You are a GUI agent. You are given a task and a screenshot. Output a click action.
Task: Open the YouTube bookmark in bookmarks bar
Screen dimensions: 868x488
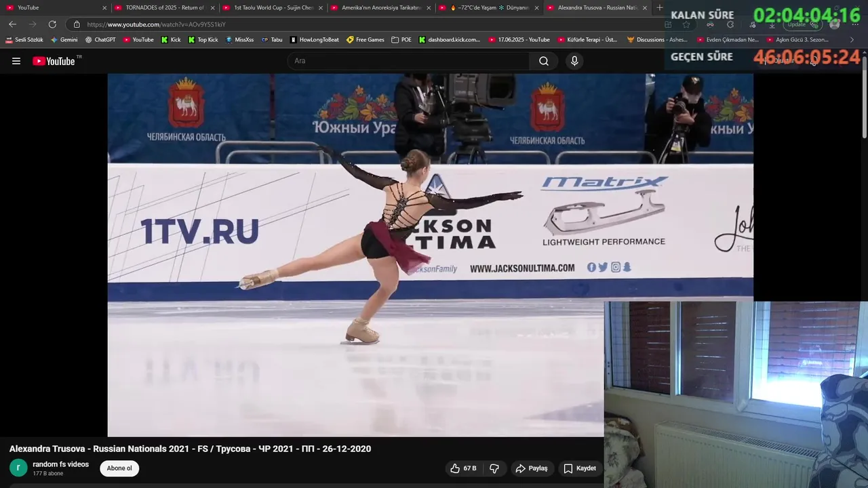[138, 39]
